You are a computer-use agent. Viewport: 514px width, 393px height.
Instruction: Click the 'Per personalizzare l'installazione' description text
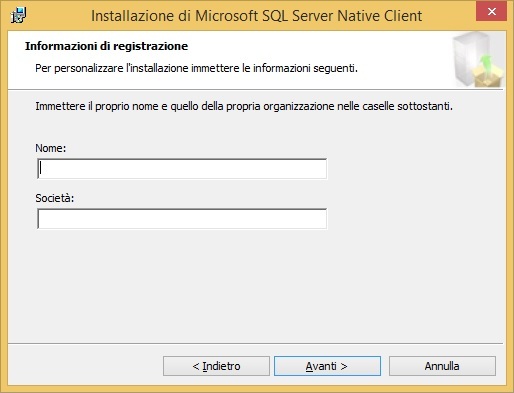point(196,68)
